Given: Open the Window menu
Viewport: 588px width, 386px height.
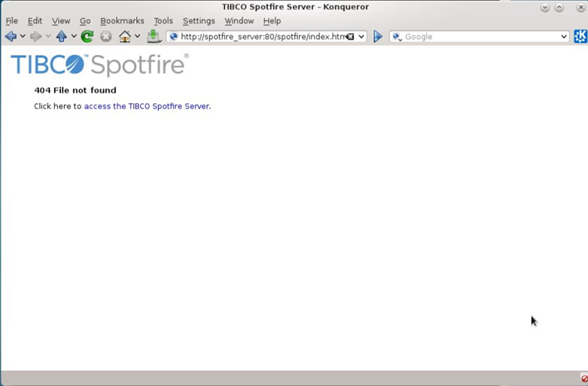Looking at the screenshot, I should [239, 21].
